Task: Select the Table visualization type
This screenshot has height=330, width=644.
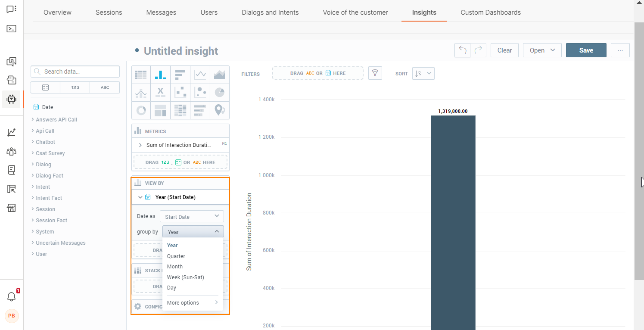Action: coord(141,75)
